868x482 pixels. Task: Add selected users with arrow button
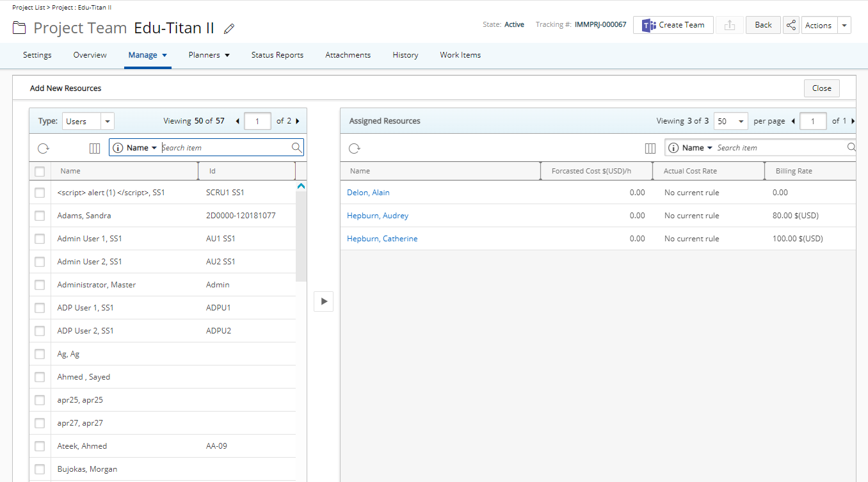323,301
